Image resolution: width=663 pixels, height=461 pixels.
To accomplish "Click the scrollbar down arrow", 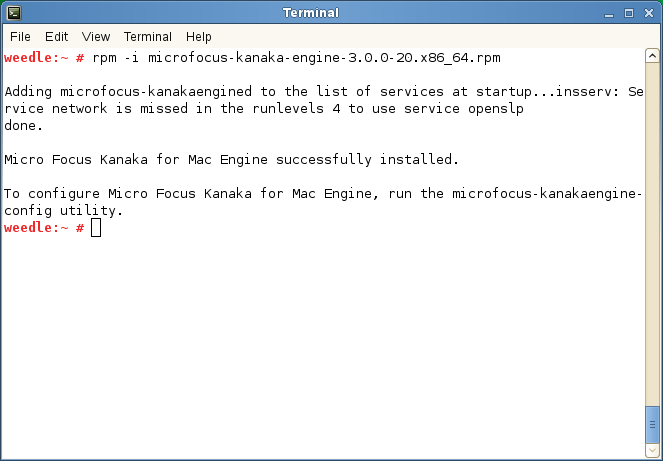I will coord(652,450).
